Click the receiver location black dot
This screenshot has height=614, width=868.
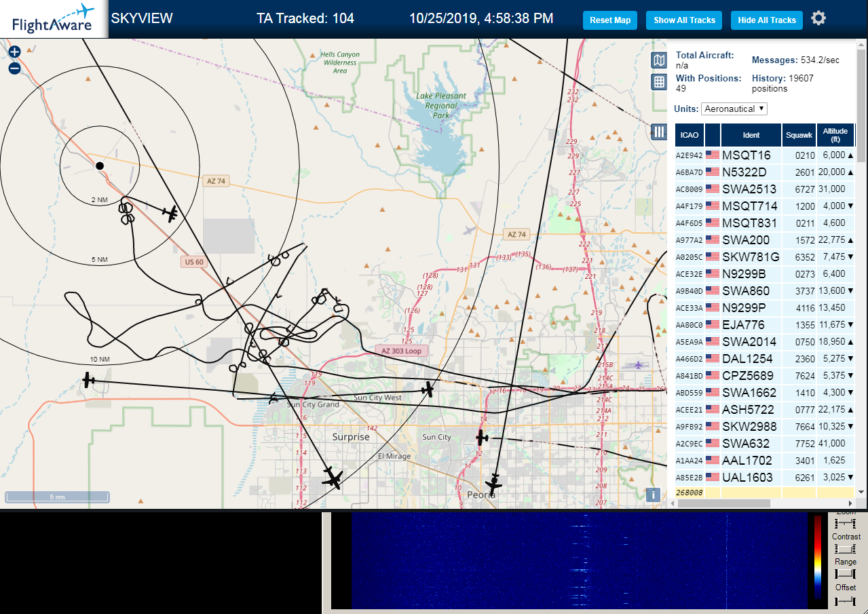click(100, 166)
